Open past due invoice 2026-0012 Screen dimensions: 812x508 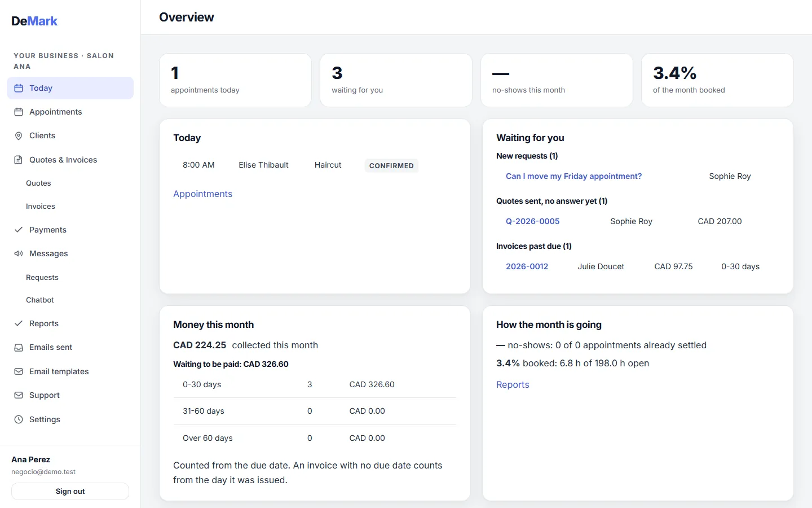(527, 266)
